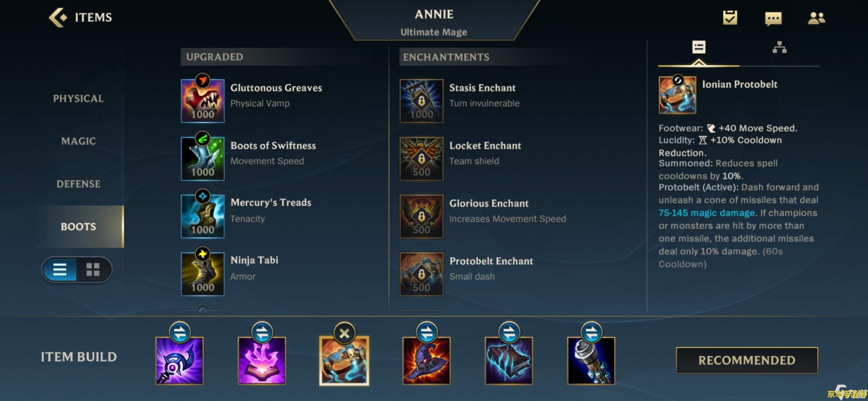
Task: Open the checklist clipboard icon
Action: click(730, 17)
